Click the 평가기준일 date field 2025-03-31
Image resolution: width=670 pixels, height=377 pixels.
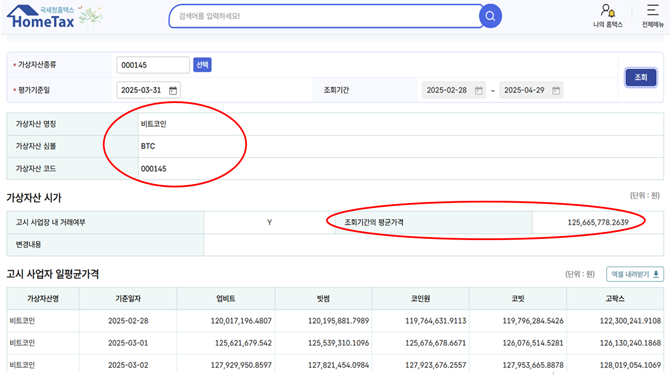point(148,90)
